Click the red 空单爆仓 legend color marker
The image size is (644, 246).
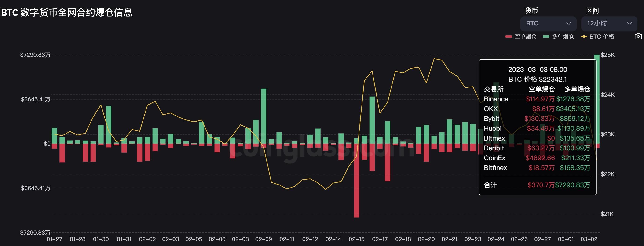coord(509,37)
